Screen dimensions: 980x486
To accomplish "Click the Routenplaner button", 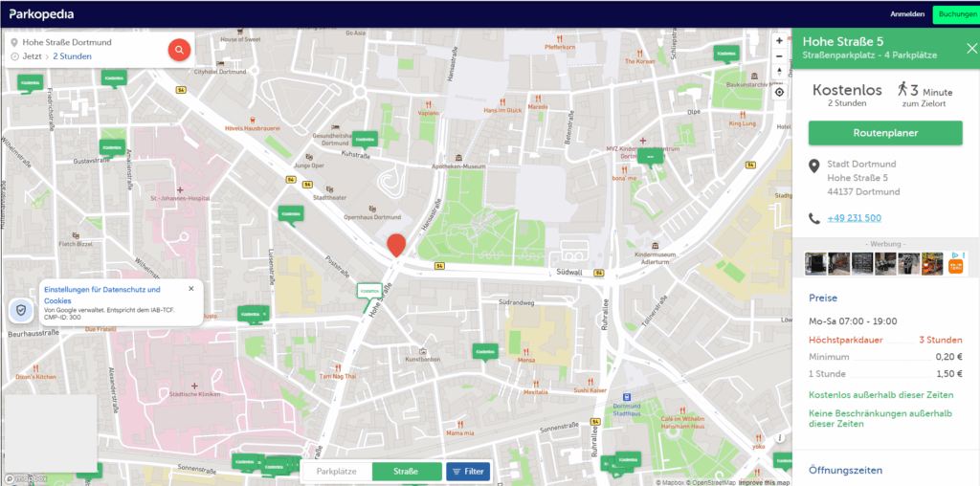I will tap(884, 133).
